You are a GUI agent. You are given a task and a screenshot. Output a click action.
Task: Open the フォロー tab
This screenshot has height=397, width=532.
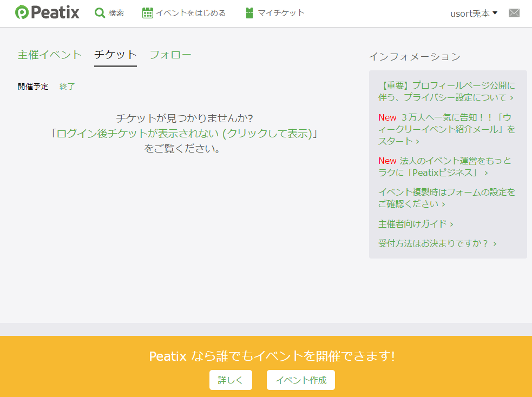pyautogui.click(x=170, y=55)
